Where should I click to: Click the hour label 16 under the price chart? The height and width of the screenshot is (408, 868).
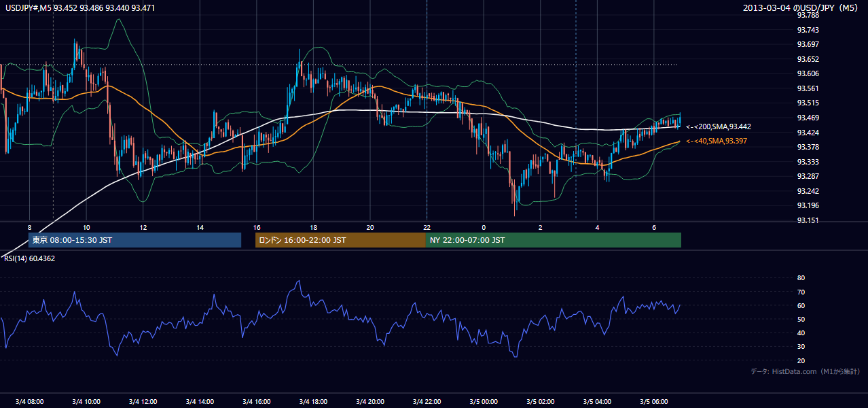pyautogui.click(x=256, y=227)
